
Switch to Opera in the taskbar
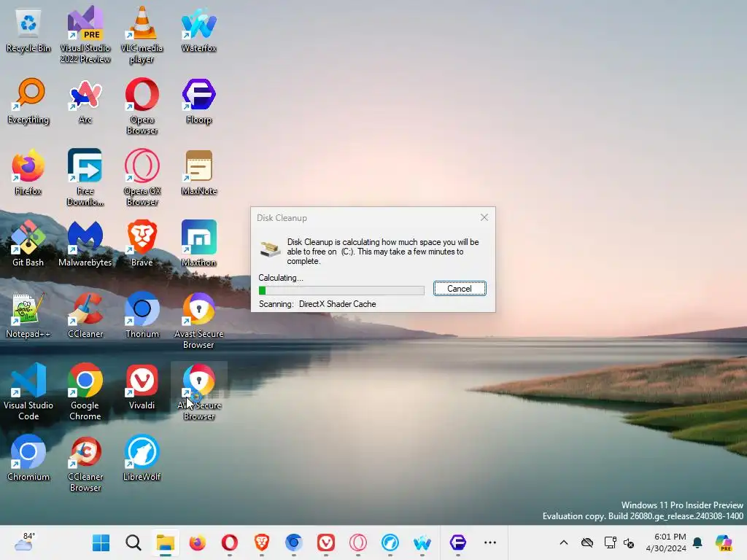tap(230, 542)
